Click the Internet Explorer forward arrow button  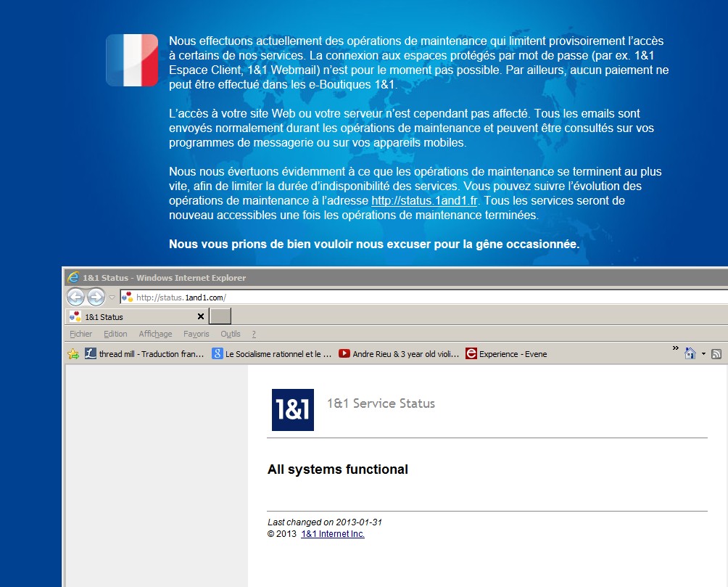click(96, 297)
